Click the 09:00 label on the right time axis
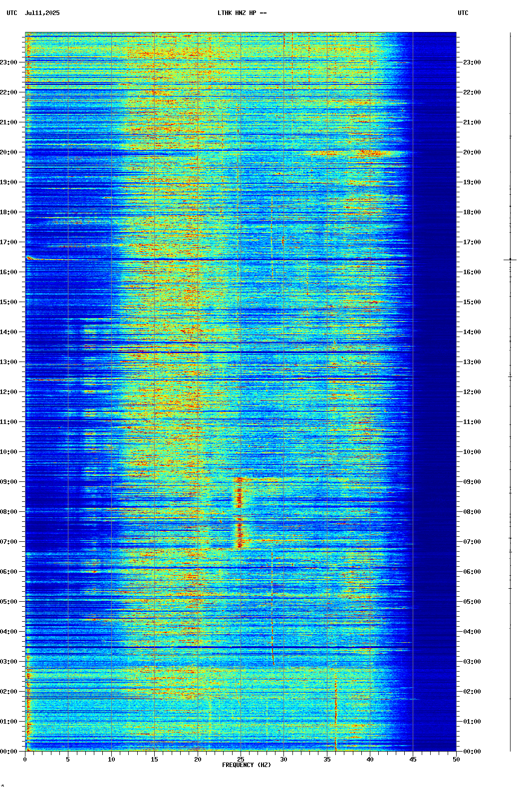Image resolution: width=532 pixels, height=791 pixels. 472,482
